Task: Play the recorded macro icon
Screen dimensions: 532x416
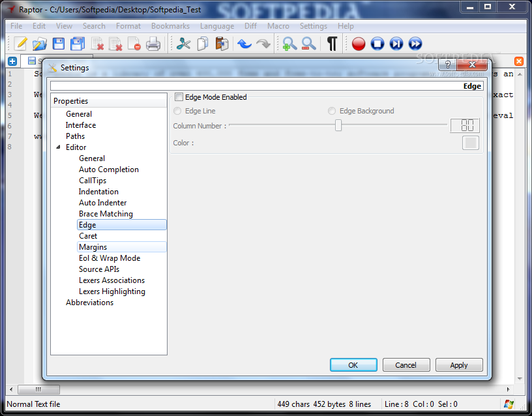Action: tap(396, 44)
